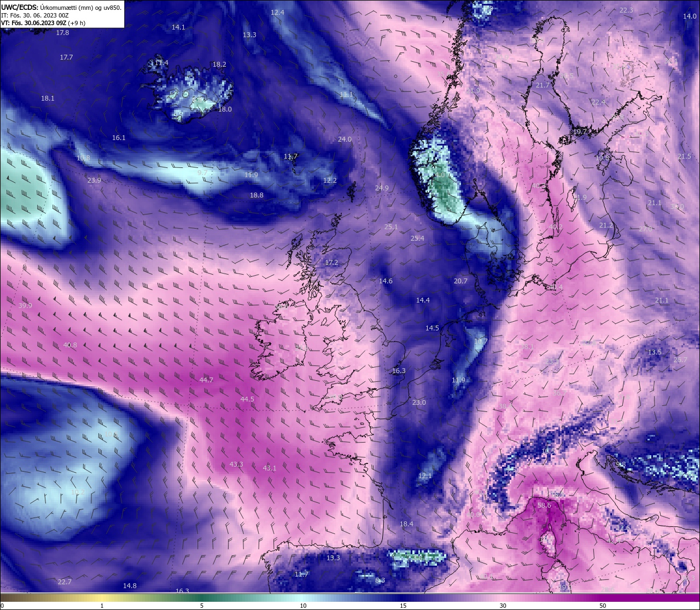Click the 18.2 value northeast of Iceland

(219, 65)
